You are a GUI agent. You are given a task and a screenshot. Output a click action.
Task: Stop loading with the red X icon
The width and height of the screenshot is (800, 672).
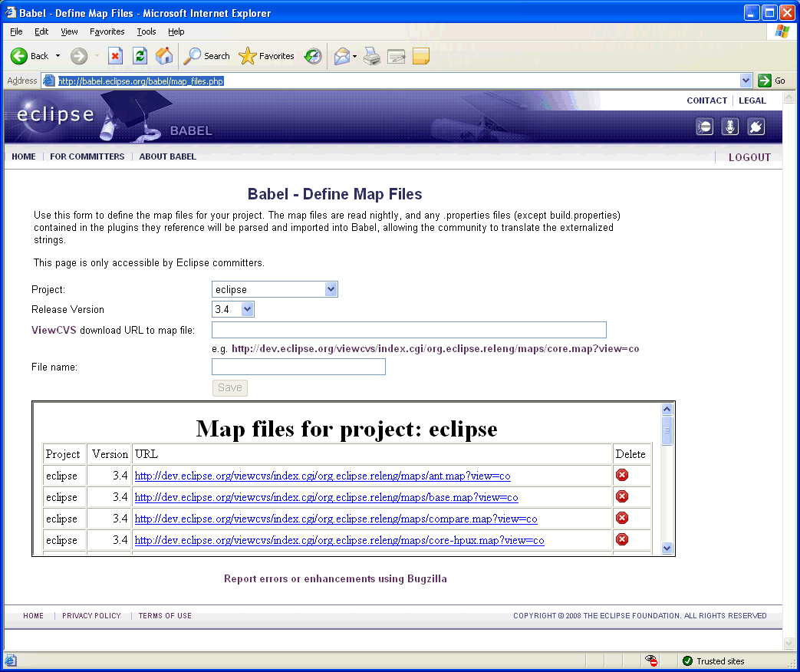(115, 56)
